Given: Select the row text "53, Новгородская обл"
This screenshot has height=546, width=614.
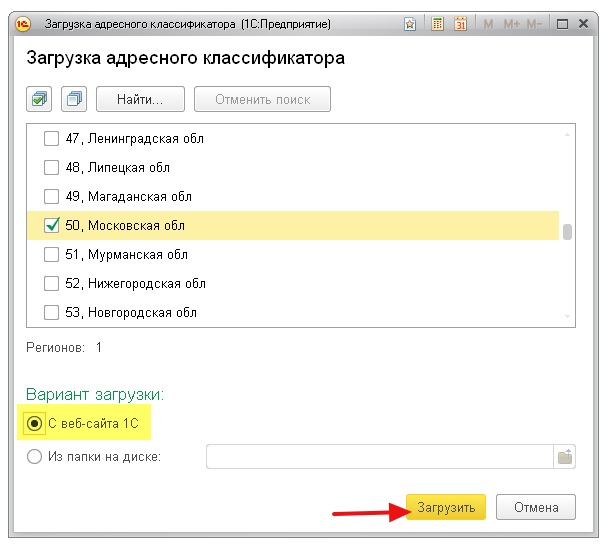Looking at the screenshot, I should pos(131,313).
